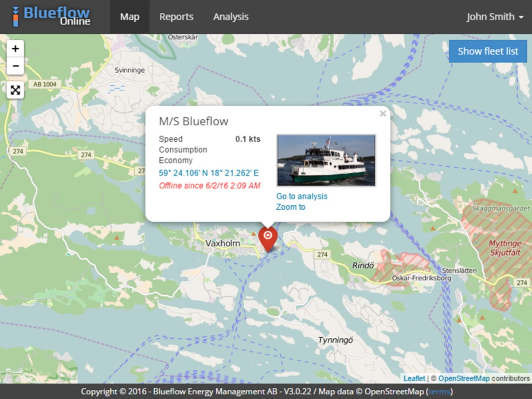
Task: Close the M/S Blueflow popup
Action: point(383,114)
